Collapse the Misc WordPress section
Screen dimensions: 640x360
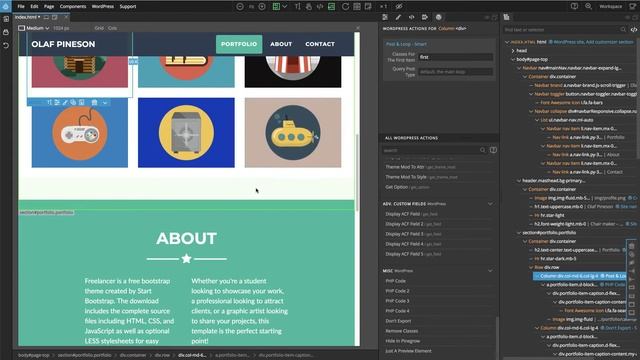[490, 271]
